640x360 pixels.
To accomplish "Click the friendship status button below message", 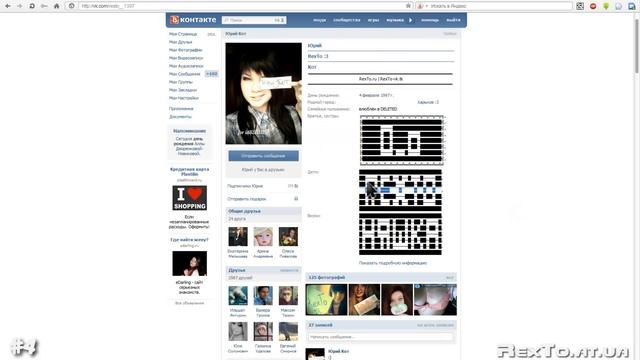I will [263, 170].
